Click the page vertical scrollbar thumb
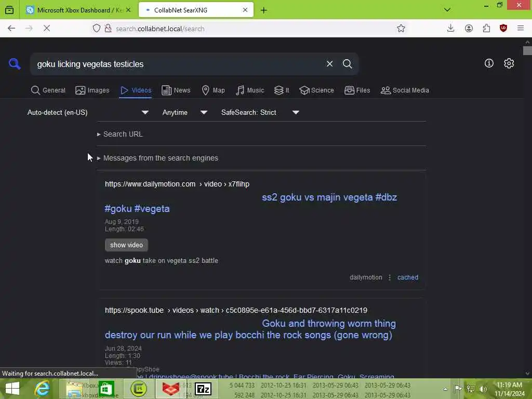This screenshot has height=399, width=532. [x=527, y=51]
